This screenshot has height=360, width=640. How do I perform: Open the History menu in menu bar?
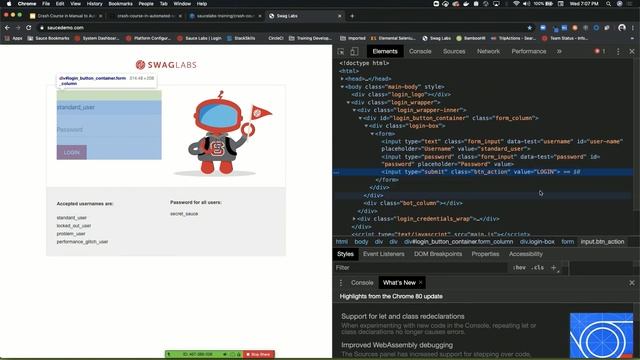(x=94, y=4)
